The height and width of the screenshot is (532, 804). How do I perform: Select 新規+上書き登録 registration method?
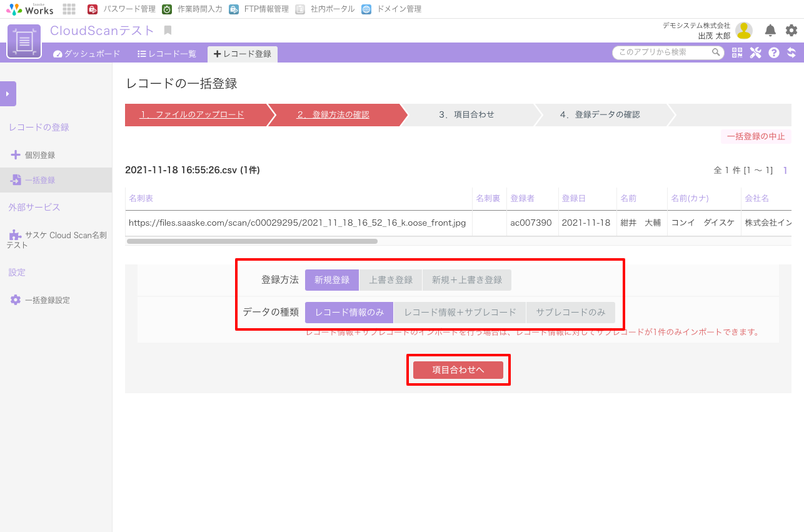[x=467, y=280]
